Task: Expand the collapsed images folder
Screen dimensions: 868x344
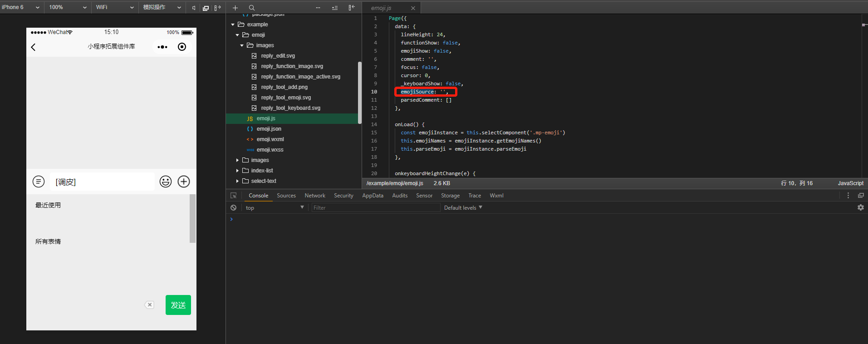Action: click(x=237, y=160)
